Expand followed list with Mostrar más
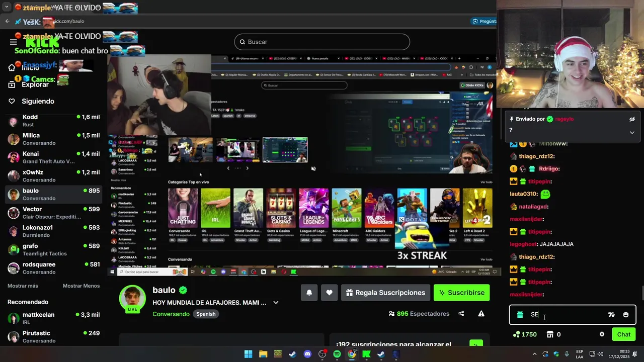The height and width of the screenshot is (362, 644). (x=23, y=286)
